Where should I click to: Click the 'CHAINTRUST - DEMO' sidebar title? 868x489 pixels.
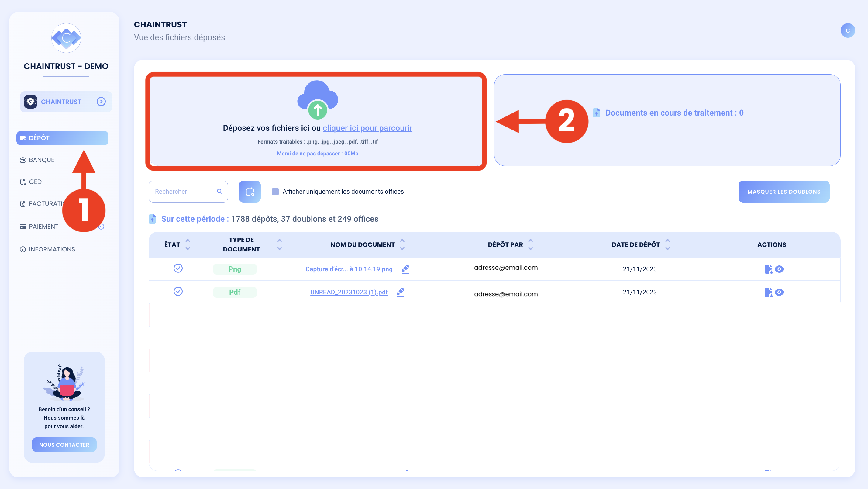click(x=66, y=66)
